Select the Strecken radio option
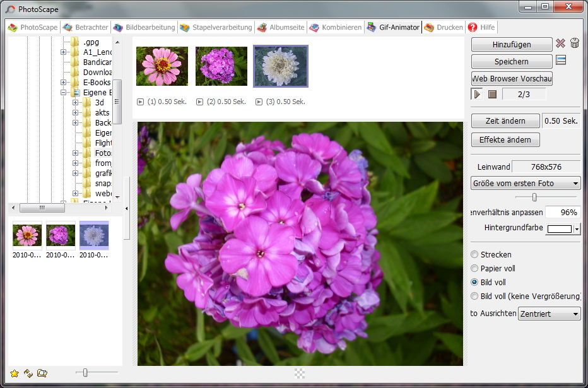The image size is (588, 388). click(x=475, y=255)
